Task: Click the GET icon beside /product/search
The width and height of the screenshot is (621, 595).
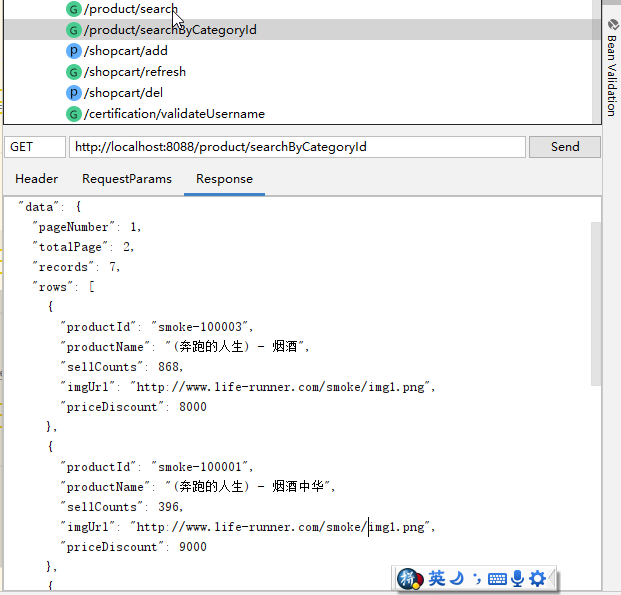Action: tap(73, 9)
